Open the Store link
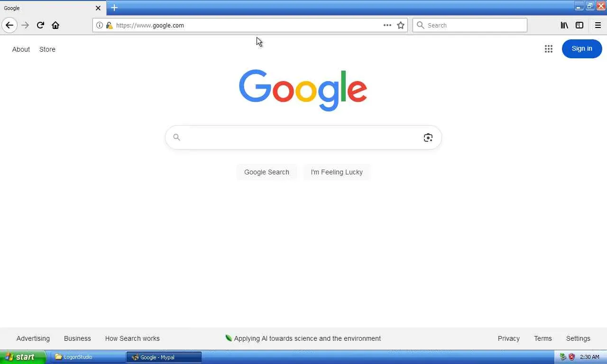Viewport: 607px width, 364px height. [x=47, y=49]
